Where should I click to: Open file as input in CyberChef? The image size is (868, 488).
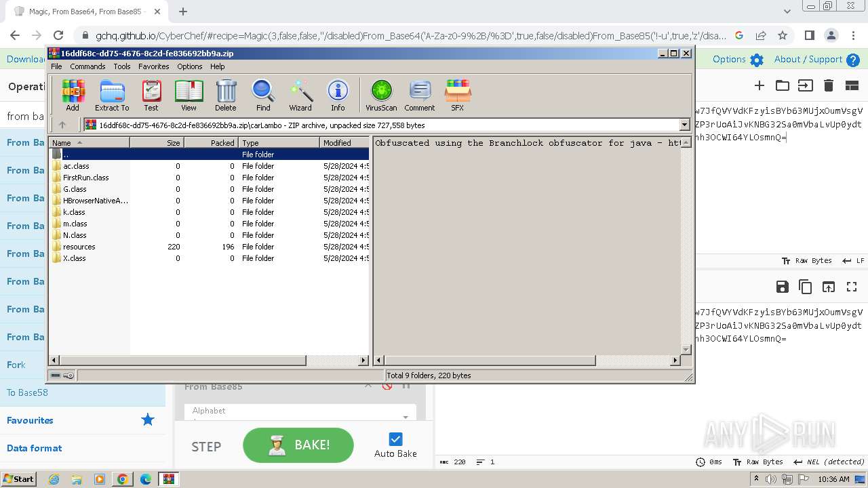coord(805,85)
